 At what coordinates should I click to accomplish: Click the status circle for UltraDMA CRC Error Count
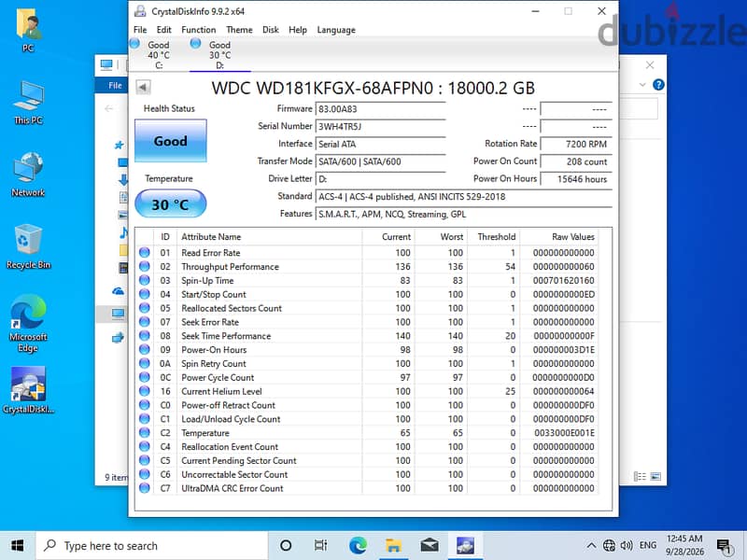tap(145, 487)
